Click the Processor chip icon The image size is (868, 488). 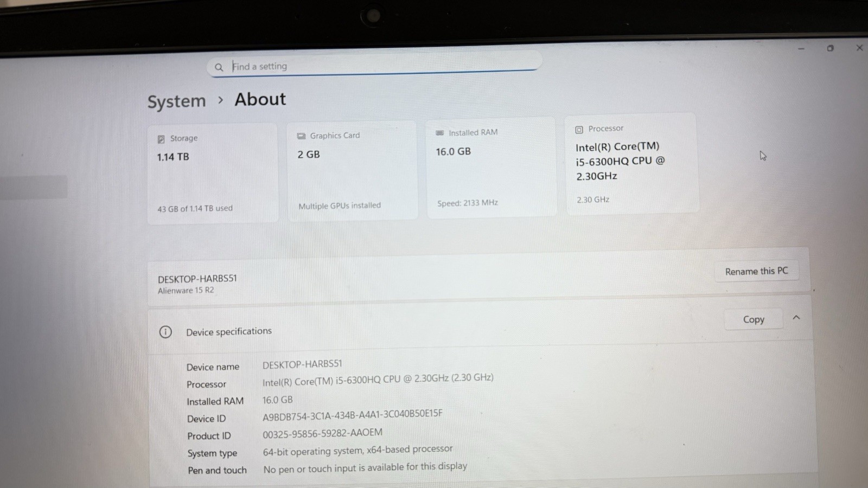click(579, 130)
